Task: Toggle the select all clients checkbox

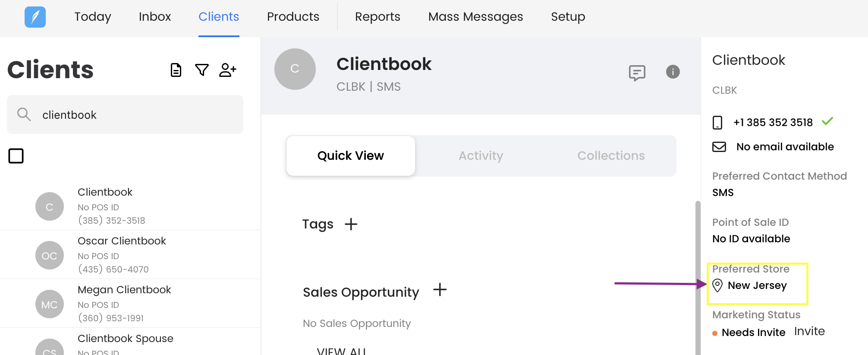Action: click(x=16, y=156)
